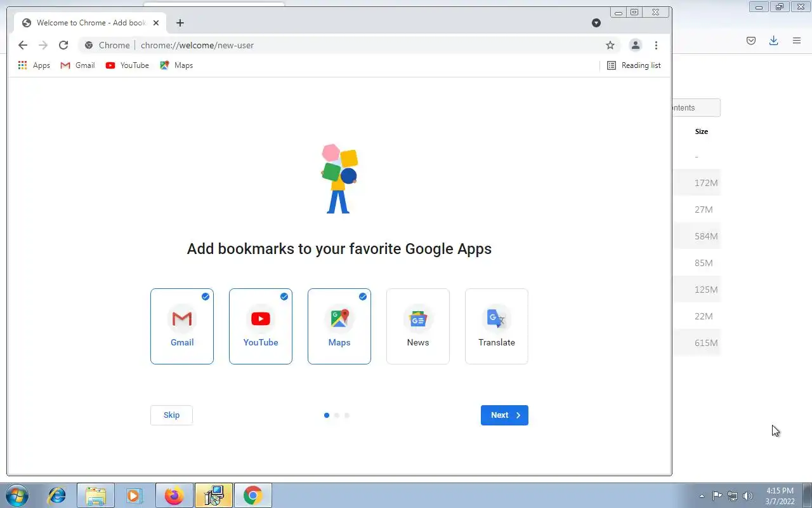The width and height of the screenshot is (812, 508).
Task: Deselect the Maps app card
Action: pyautogui.click(x=339, y=326)
